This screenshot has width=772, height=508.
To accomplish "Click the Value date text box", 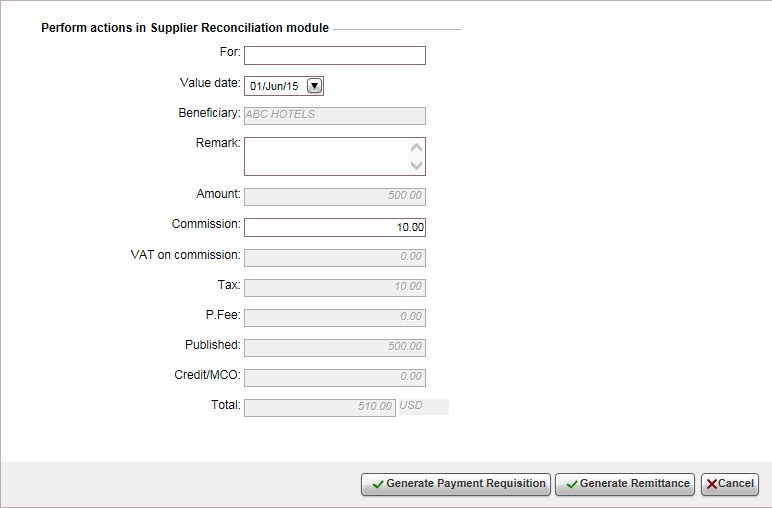I will 284,86.
